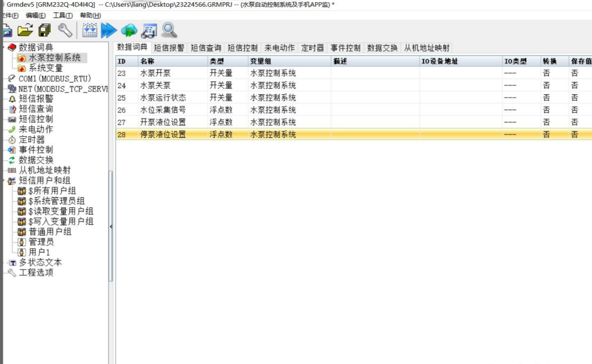The image size is (592, 364).
Task: Click the wrench icon beside 工程选项
Action: click(12, 272)
